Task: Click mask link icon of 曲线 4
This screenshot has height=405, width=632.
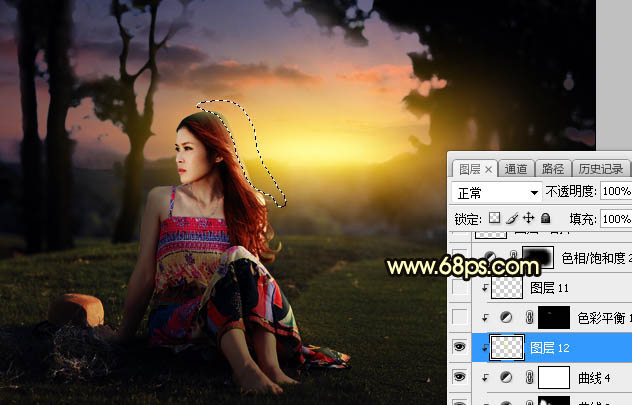Action: click(530, 377)
